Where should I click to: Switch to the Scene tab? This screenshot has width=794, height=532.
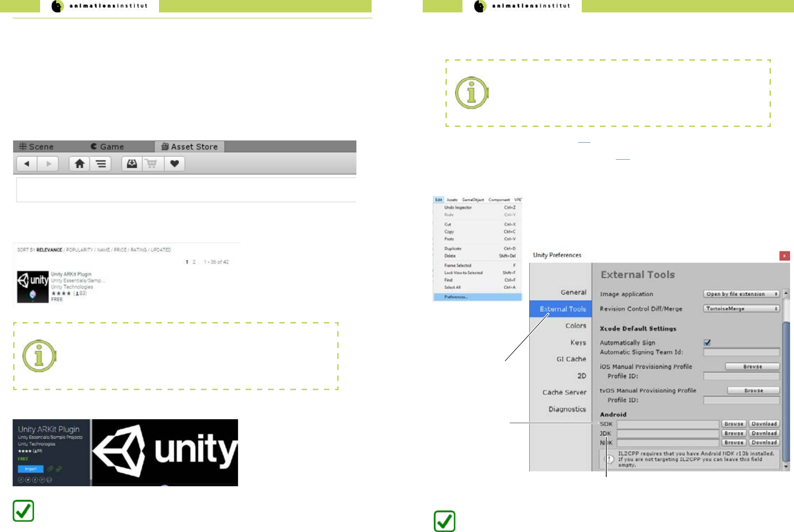(37, 146)
